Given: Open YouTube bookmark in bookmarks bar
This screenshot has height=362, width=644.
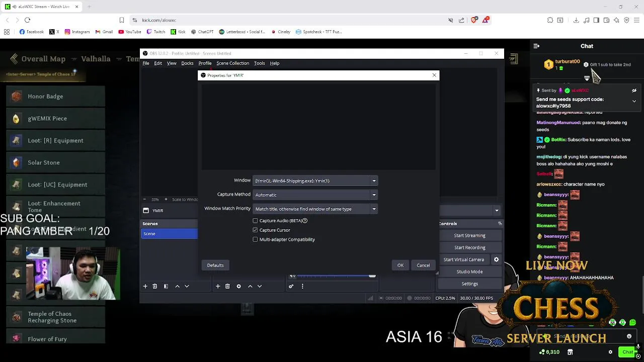Looking at the screenshot, I should pos(130,32).
